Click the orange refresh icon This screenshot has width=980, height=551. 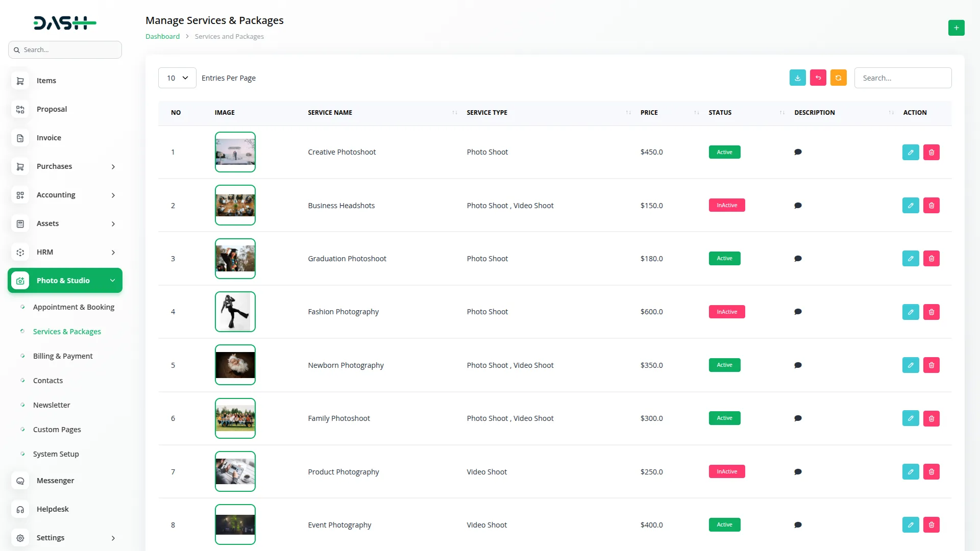click(x=838, y=78)
